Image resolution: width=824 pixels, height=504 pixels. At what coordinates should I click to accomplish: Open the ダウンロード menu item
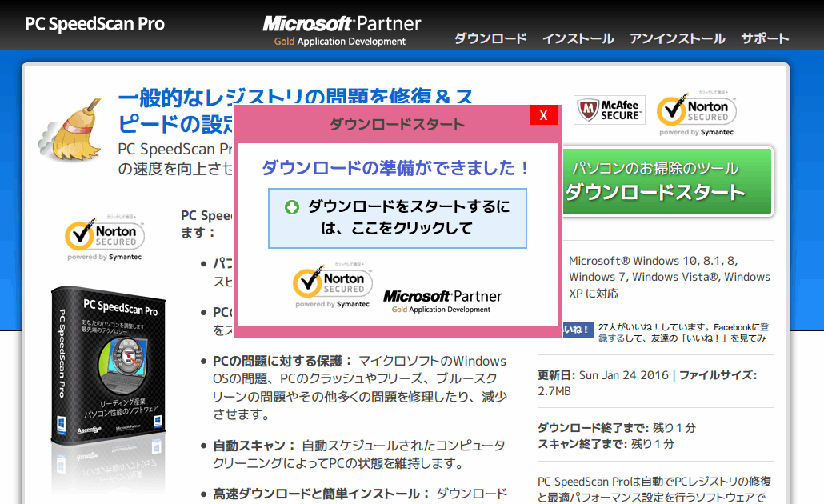pyautogui.click(x=490, y=38)
